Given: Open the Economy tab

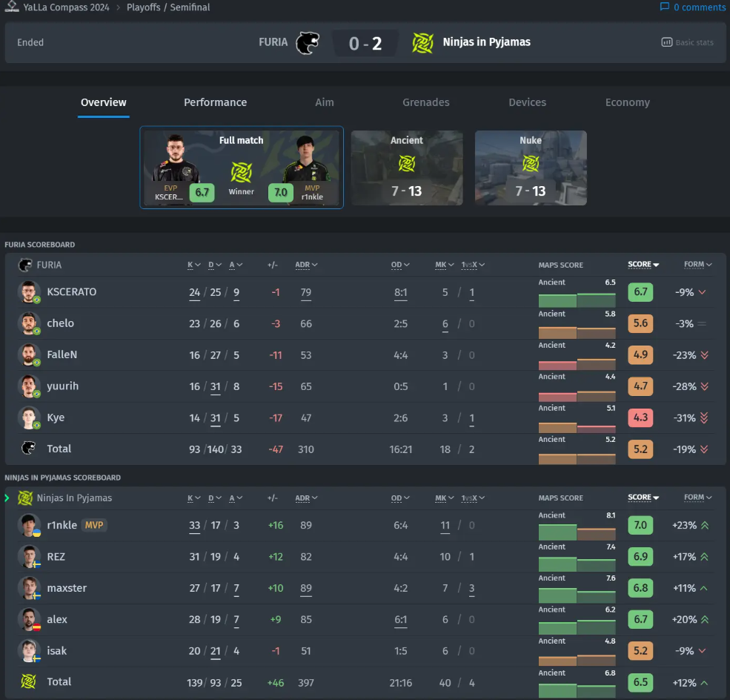Looking at the screenshot, I should pos(627,102).
